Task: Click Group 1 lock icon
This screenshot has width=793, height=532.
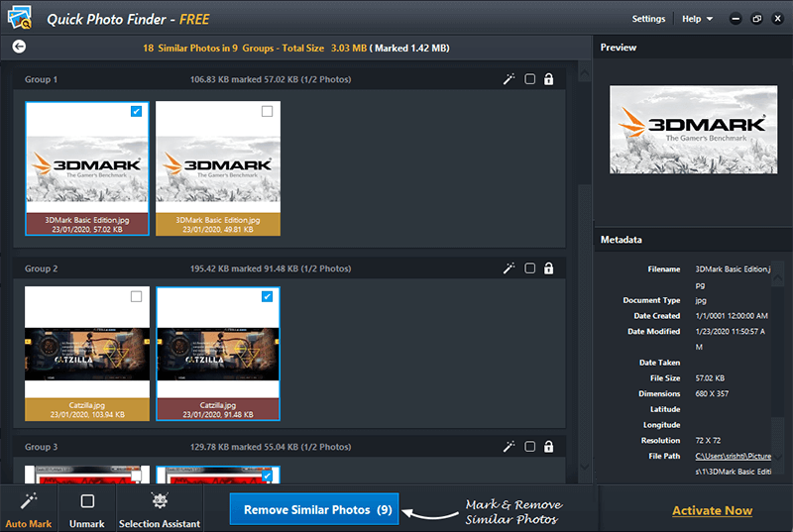Action: tap(548, 79)
